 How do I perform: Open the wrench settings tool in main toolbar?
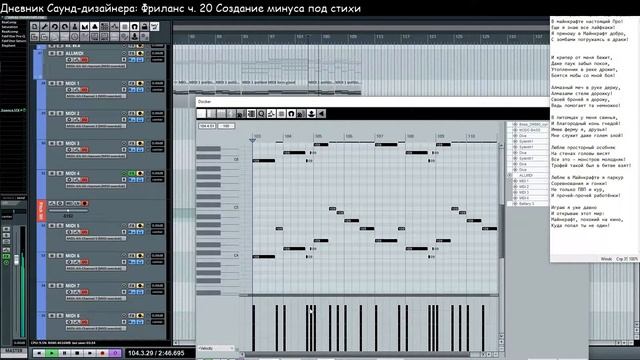(x=44, y=27)
